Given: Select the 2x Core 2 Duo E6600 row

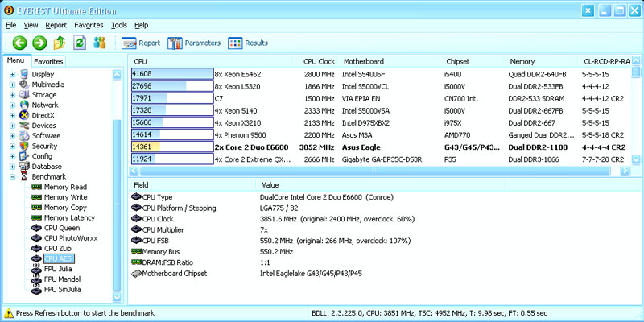Looking at the screenshot, I should point(380,147).
